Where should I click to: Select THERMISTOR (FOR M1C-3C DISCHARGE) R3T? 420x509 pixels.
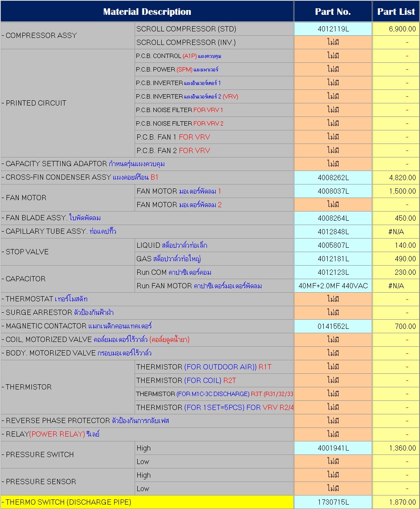click(x=214, y=394)
